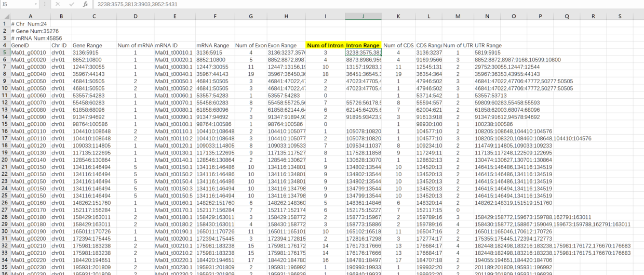Open the Name Box dropdown arrow
Viewport: 644px width, 275px height.
(x=35, y=4)
